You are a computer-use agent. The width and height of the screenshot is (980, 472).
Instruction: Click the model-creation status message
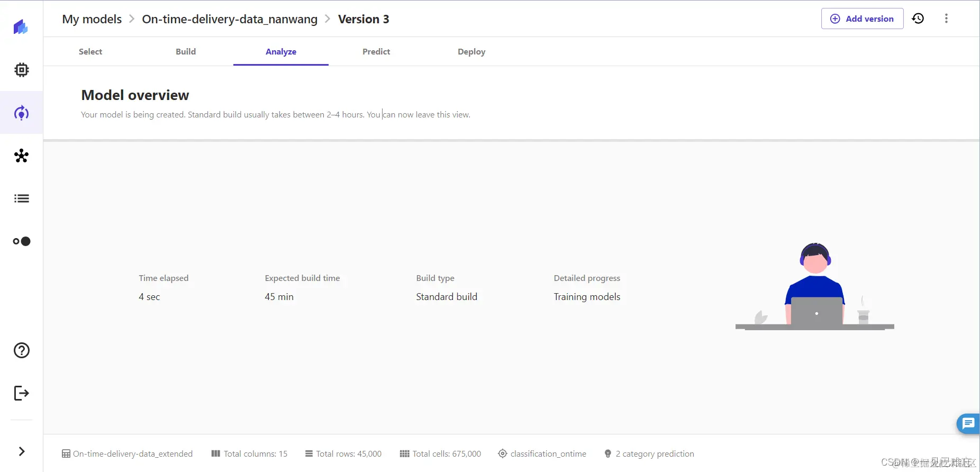pos(276,114)
